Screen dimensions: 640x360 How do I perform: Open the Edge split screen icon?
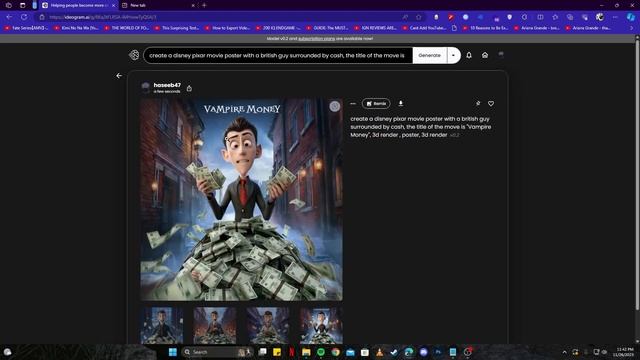540,17
